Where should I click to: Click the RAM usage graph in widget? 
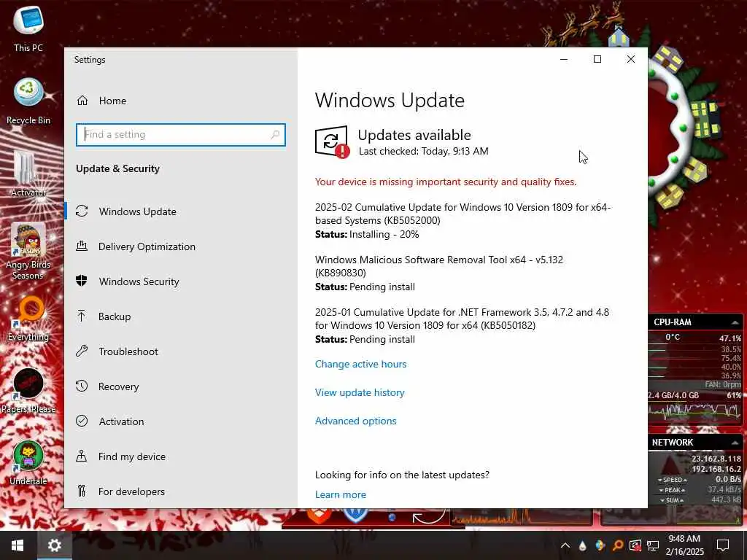tap(695, 411)
